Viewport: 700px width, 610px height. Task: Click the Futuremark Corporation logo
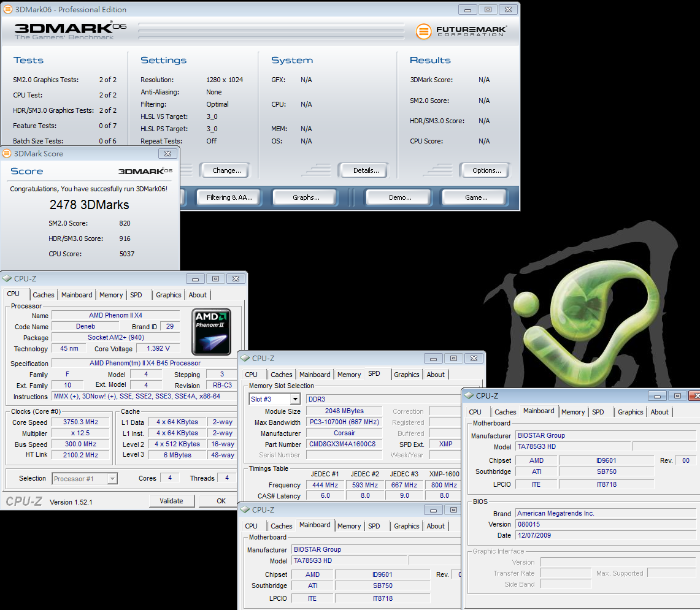(461, 31)
